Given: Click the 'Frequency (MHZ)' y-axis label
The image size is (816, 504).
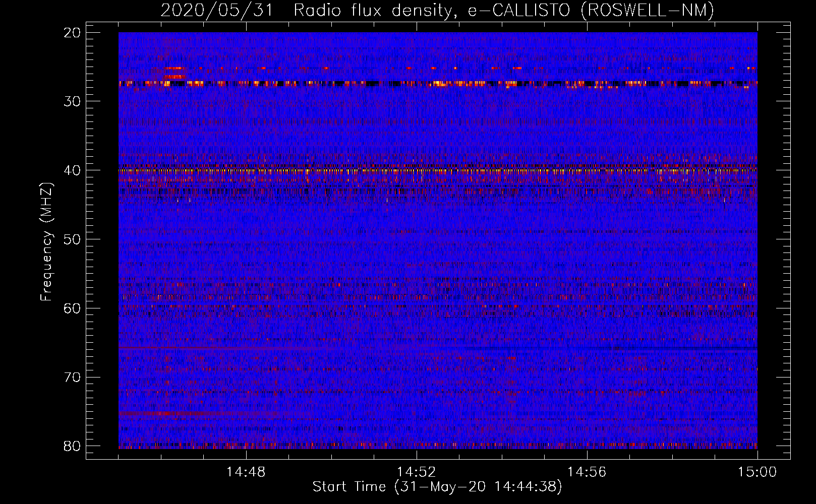Looking at the screenshot, I should click(46, 242).
